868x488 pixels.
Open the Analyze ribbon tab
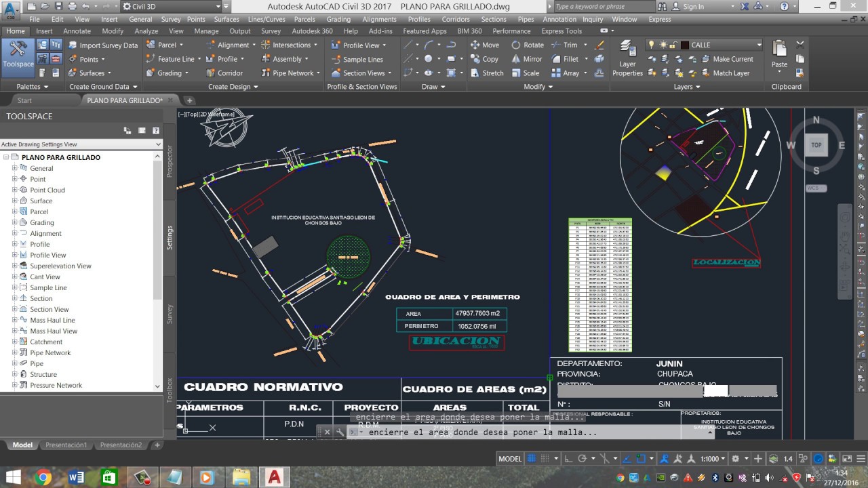[146, 31]
